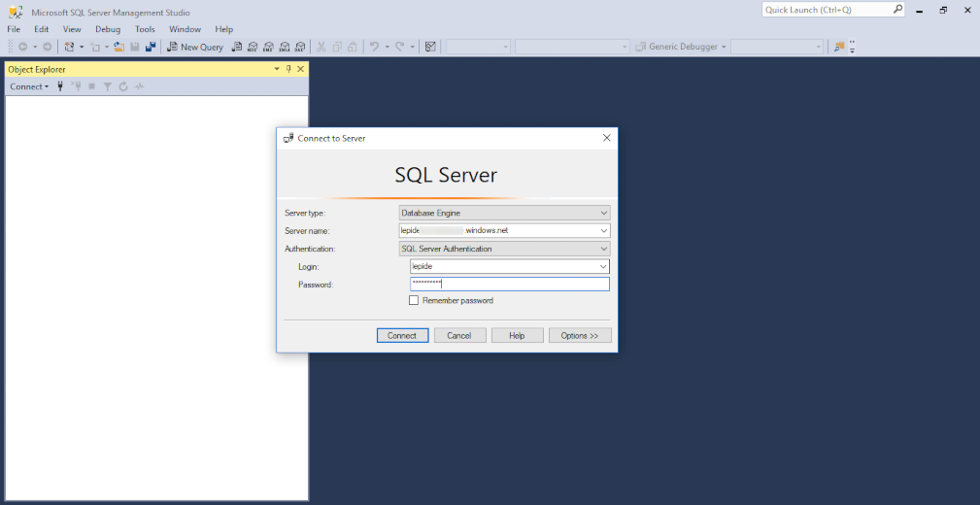Click the Quick Launch search magnifier icon
Screen dimensions: 980x505
(897, 10)
